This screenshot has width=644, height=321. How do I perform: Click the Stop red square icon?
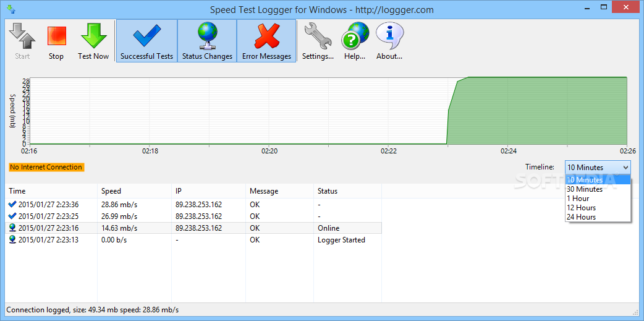[x=56, y=36]
